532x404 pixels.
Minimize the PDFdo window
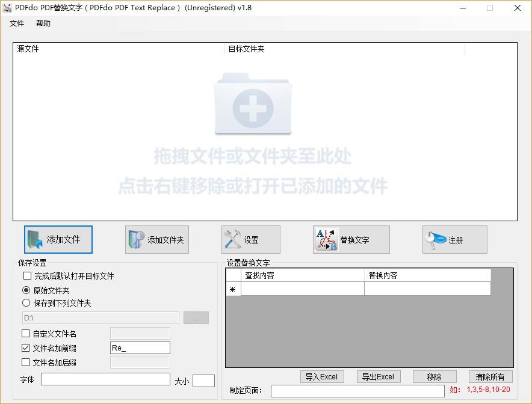tap(463, 8)
